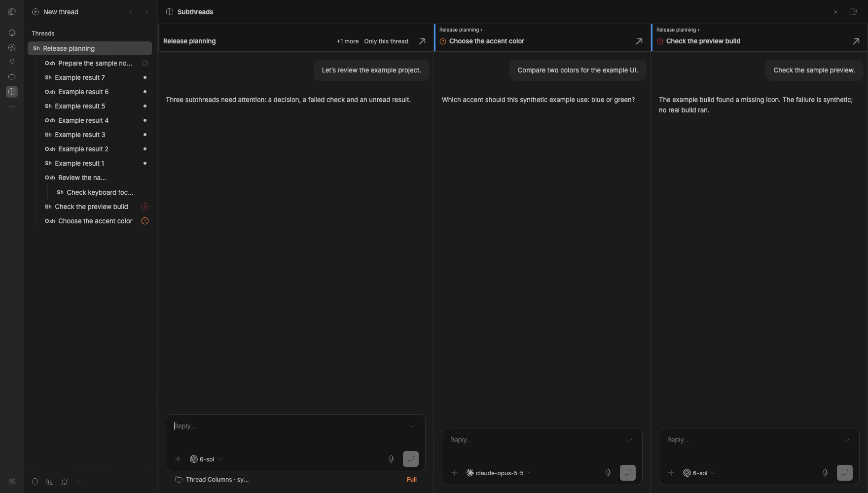Select Release planning thread in sidebar
The image size is (868, 493).
pyautogui.click(x=90, y=48)
